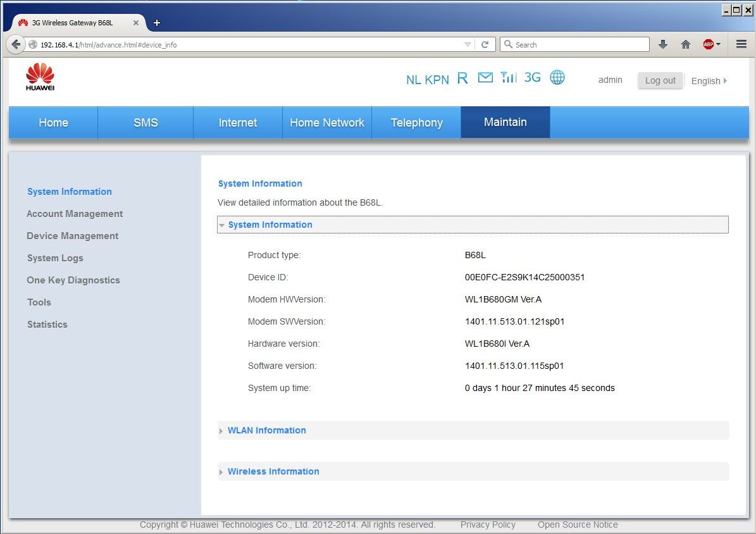Screen dimensions: 756x534
Task: Click the NL KPN operator name
Action: coord(427,80)
